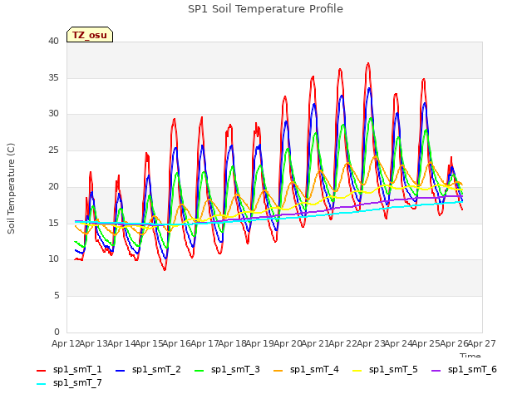The image size is (532, 399).
Task: Click the 40 y-axis tick label
Action: pyautogui.click(x=53, y=41)
